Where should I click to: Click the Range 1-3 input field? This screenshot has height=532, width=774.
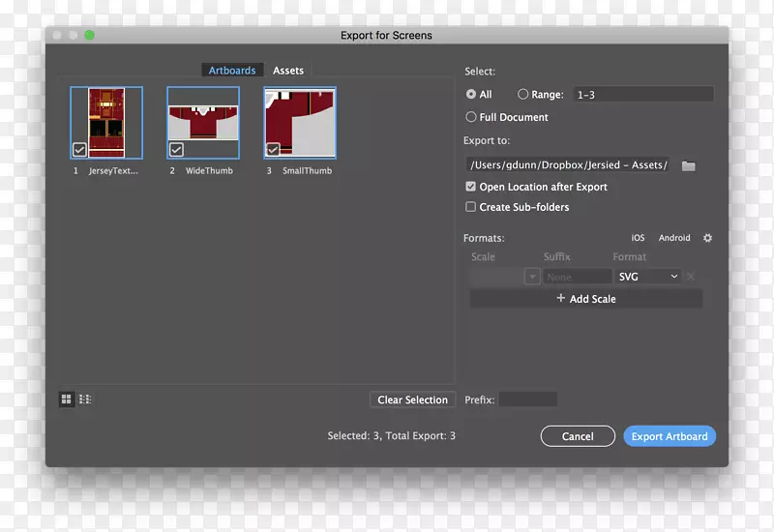click(x=643, y=94)
